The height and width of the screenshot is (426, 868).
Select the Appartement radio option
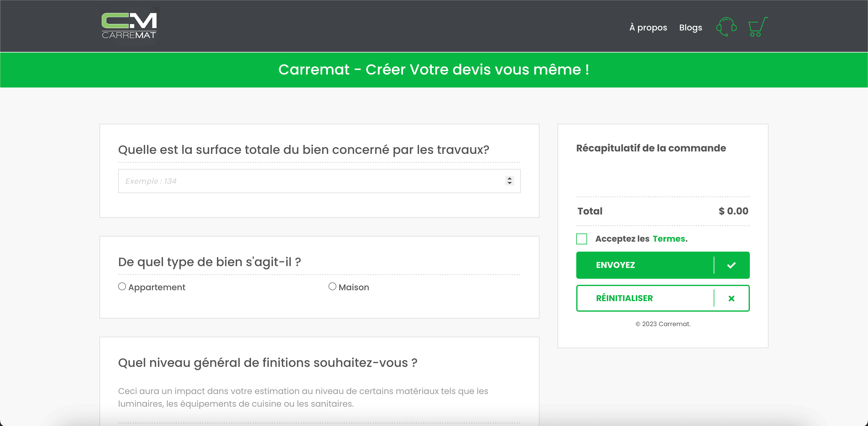122,286
